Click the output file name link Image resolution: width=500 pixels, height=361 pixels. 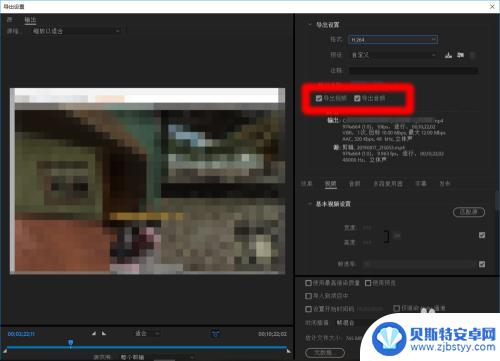tap(393, 120)
